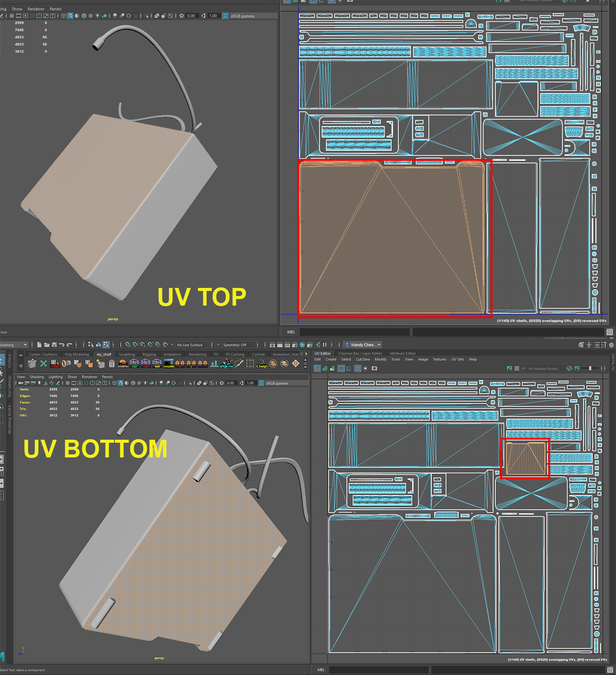Screen dimensions: 616x675
Task: Toggle the image display icon in UV Editor toolbar
Action: coord(509,368)
